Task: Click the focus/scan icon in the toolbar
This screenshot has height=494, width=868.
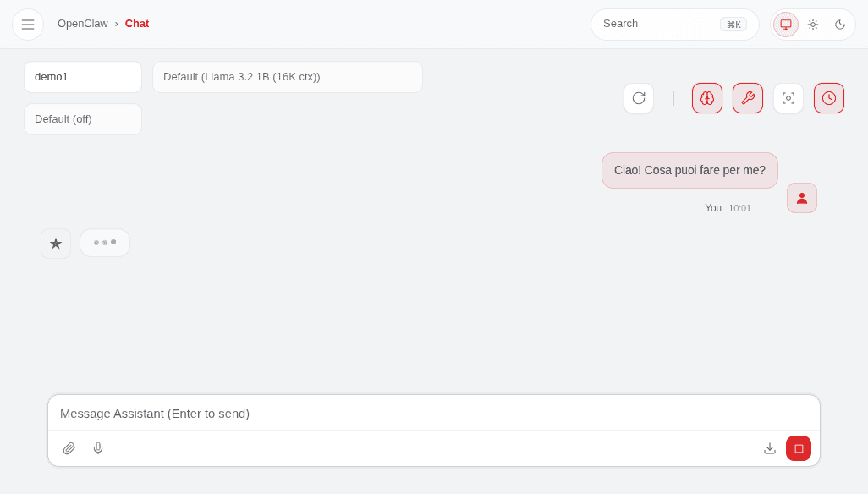Action: (x=788, y=98)
